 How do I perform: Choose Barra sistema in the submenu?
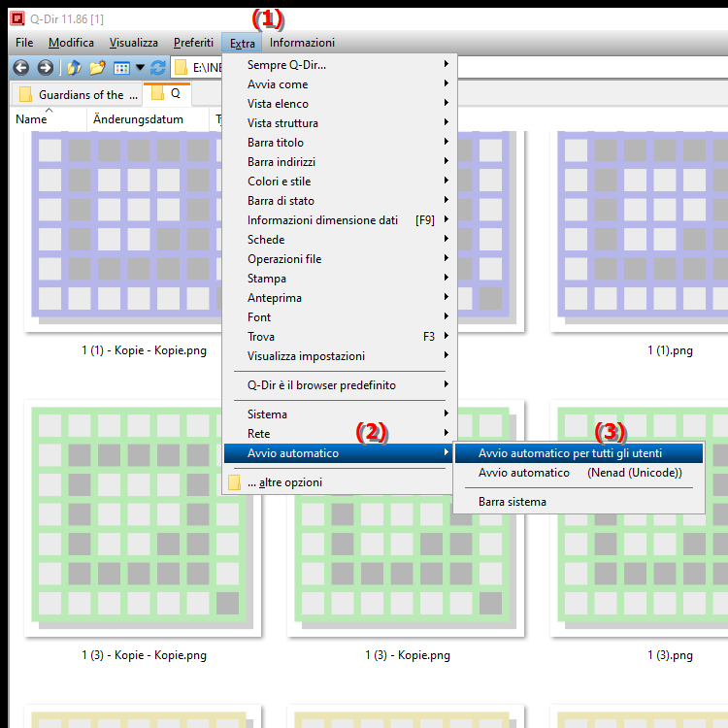click(x=579, y=502)
